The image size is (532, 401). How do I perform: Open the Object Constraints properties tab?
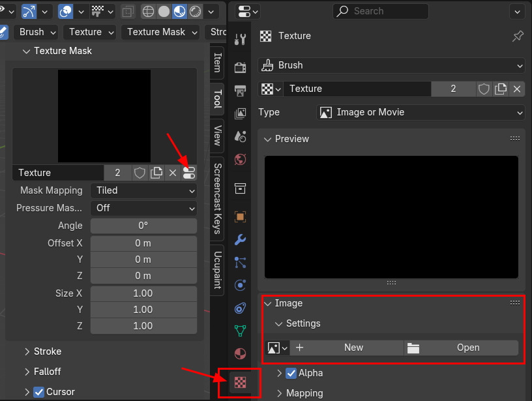click(240, 308)
